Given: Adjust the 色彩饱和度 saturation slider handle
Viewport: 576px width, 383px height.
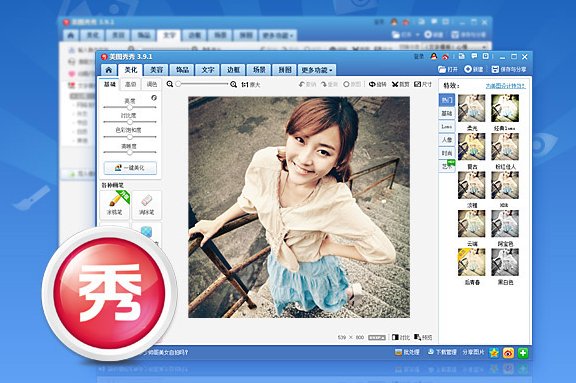Looking at the screenshot, I should (130, 137).
